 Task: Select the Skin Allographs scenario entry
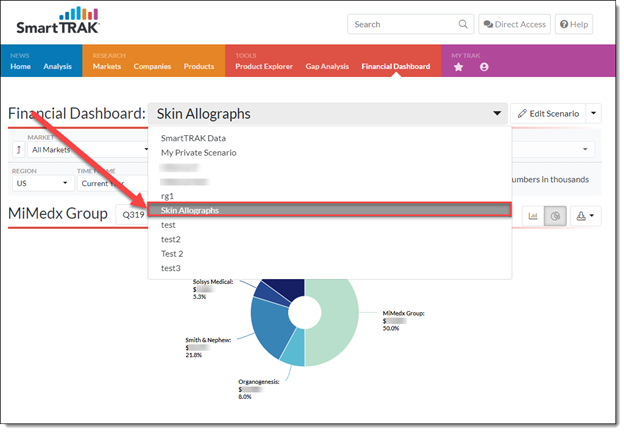coord(330,210)
